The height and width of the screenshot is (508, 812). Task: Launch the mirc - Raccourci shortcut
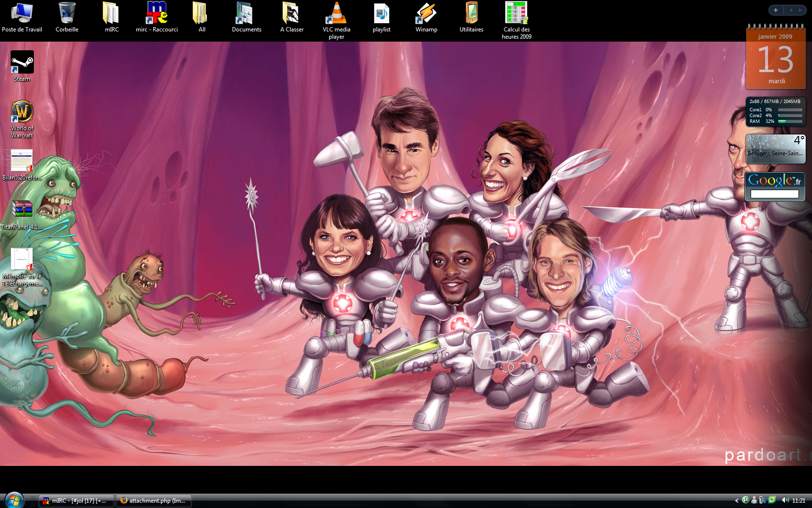(x=157, y=17)
